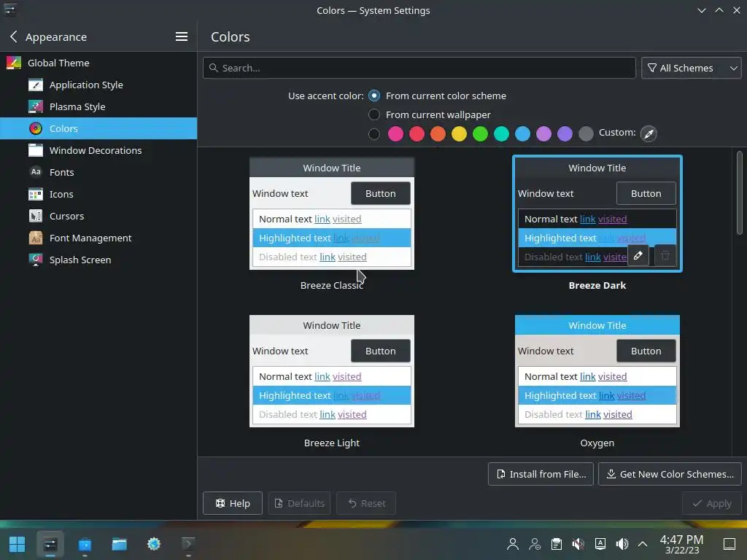
Task: Open the Dolphin file manager taskbar icon
Action: click(119, 544)
